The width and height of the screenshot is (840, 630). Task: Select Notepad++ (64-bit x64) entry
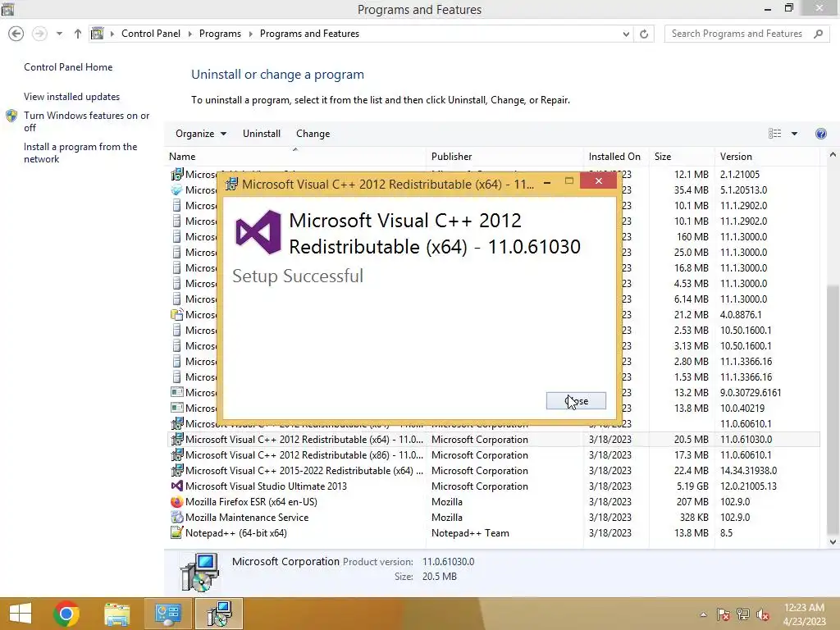click(x=493, y=532)
